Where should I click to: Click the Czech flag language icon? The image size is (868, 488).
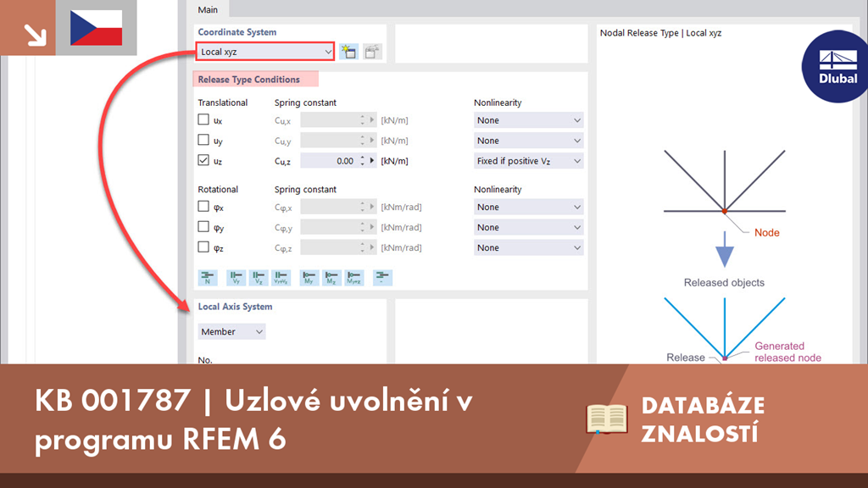(97, 28)
